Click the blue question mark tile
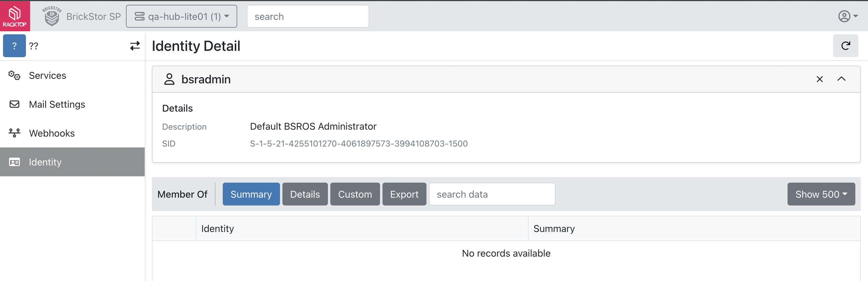 [x=14, y=46]
